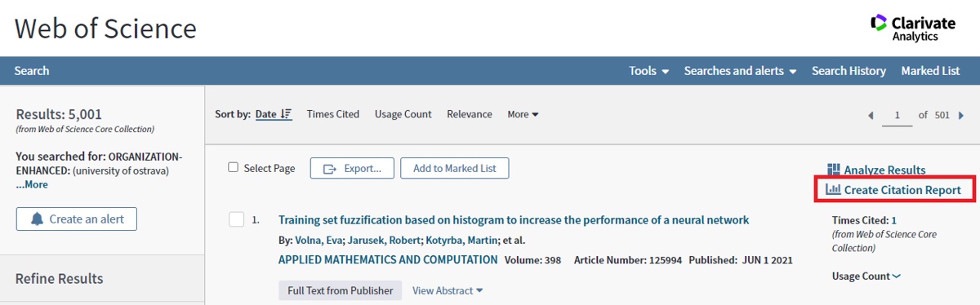Viewport: 980px width, 305px height.
Task: Click Create an alert button
Action: tap(76, 219)
